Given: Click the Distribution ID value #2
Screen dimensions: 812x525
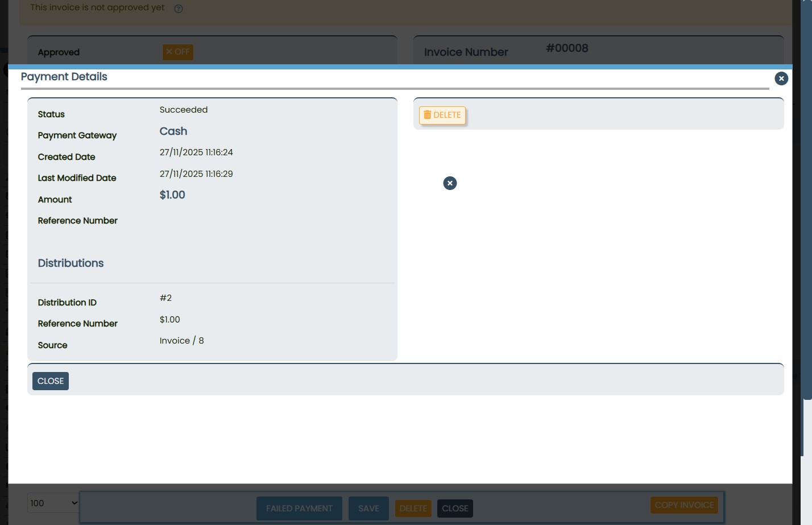Looking at the screenshot, I should coord(165,298).
